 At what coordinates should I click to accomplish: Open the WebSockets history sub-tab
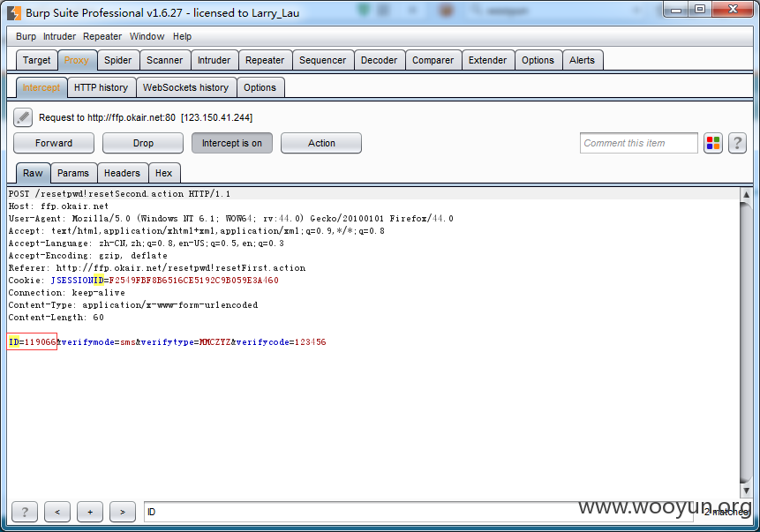(x=185, y=87)
